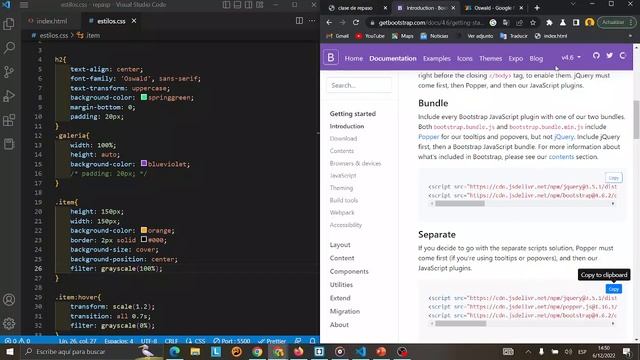Copy the Bundle scripts code snippet
640x360 pixels.
[613, 178]
